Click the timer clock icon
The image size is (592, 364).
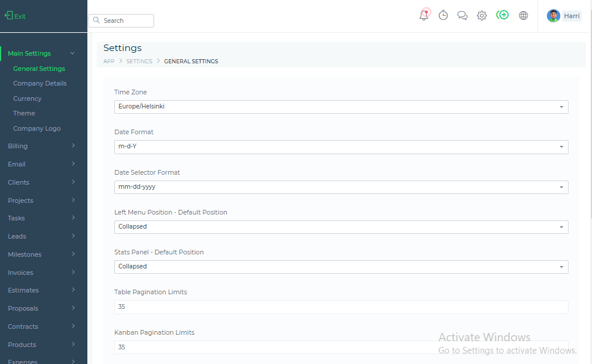[443, 16]
